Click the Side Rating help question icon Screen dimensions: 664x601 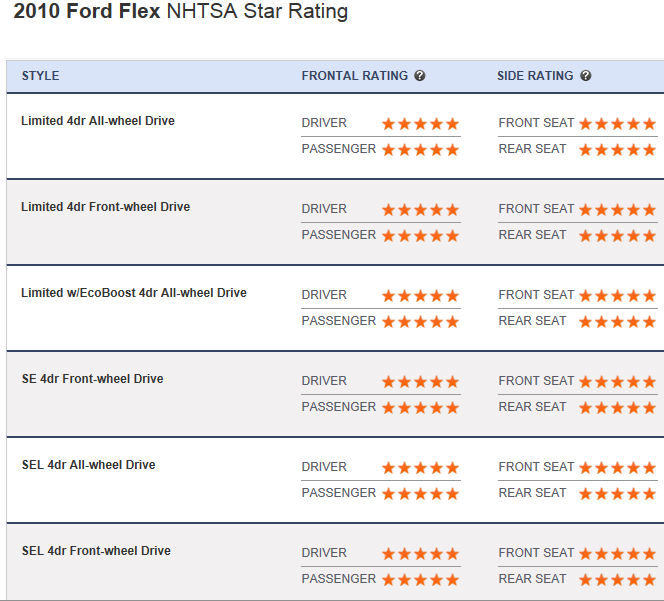[x=586, y=76]
